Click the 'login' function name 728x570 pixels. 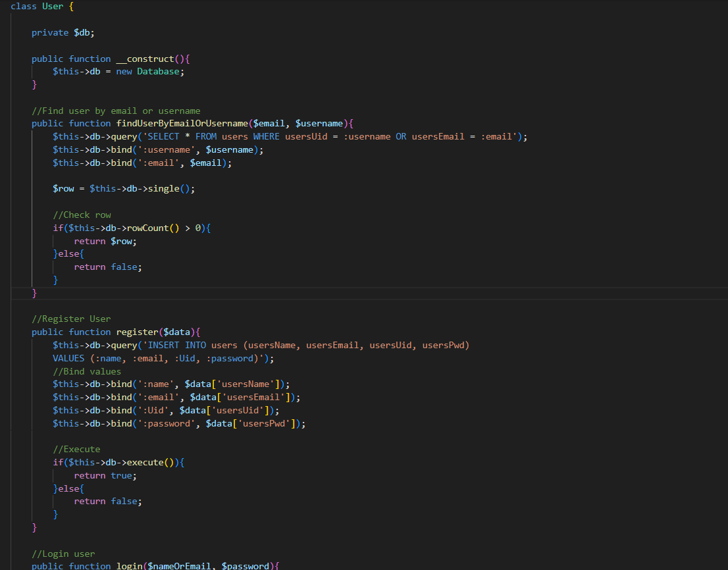pos(129,566)
